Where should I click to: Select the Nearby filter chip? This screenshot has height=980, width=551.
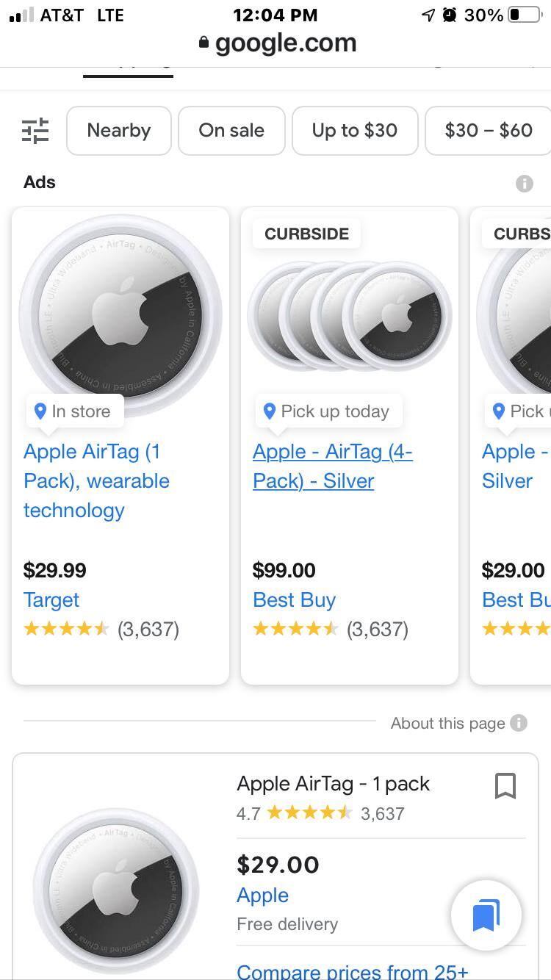(x=119, y=131)
